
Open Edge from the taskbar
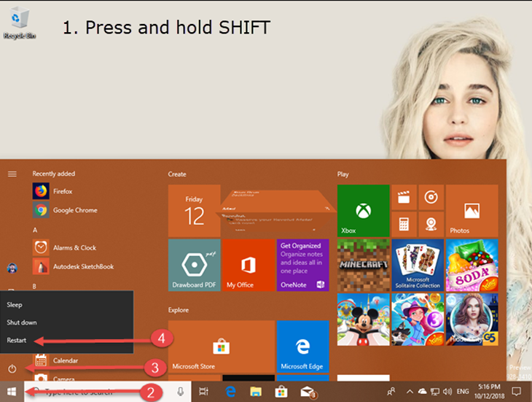231,392
